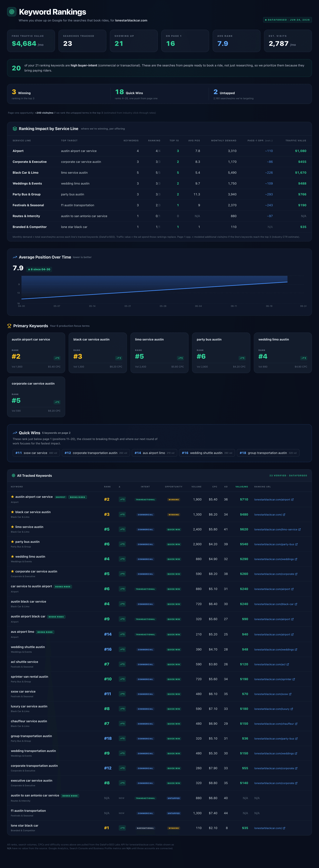Click trend-up delta badge in sxsw car service row

point(122,694)
